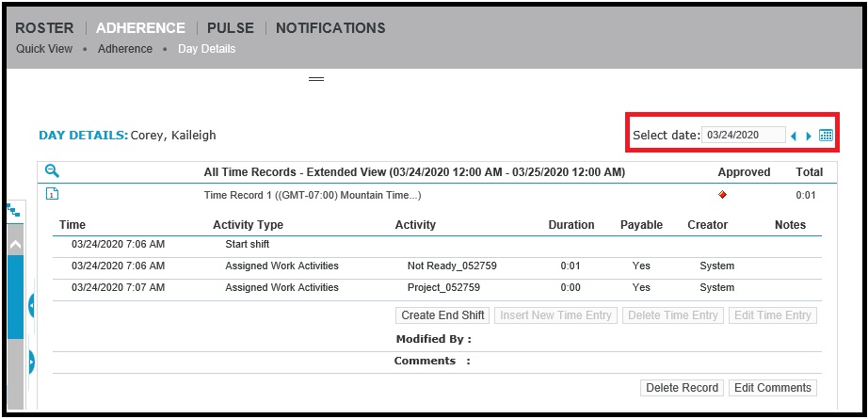Click the 0:01 total value
Viewport: 868px width, 419px height.
coord(807,195)
